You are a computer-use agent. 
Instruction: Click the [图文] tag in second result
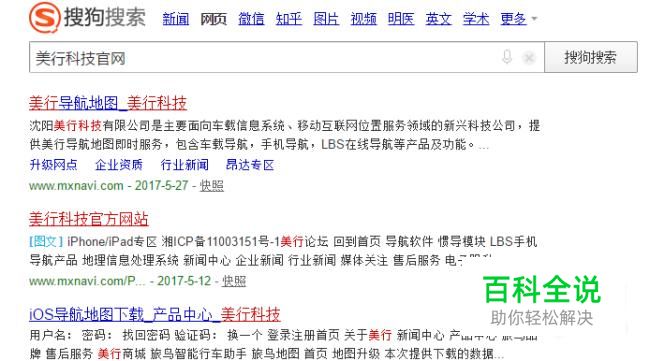pyautogui.click(x=46, y=241)
